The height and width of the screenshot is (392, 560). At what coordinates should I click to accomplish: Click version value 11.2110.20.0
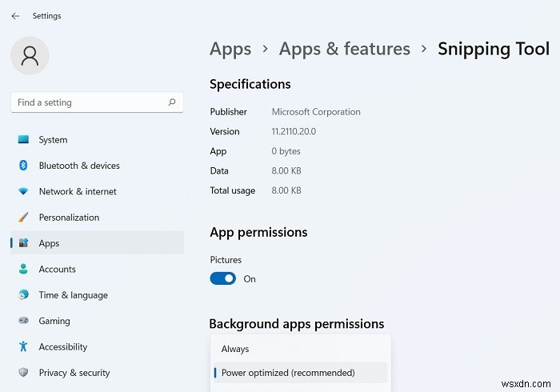[x=294, y=131]
